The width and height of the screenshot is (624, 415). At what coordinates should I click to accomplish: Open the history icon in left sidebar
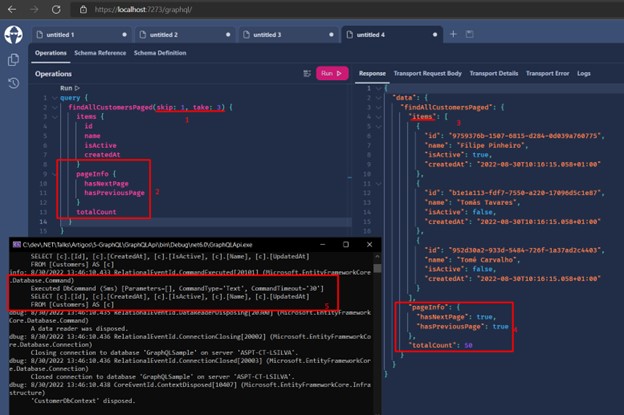pos(13,82)
